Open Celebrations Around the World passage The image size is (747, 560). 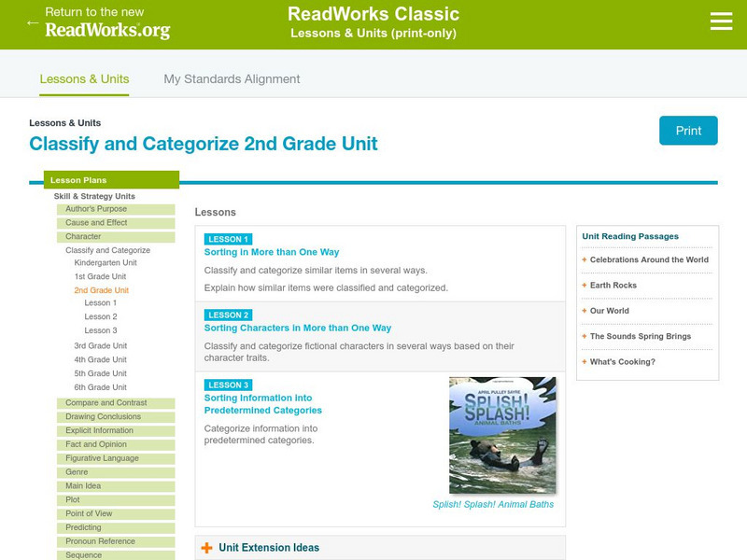click(x=649, y=259)
